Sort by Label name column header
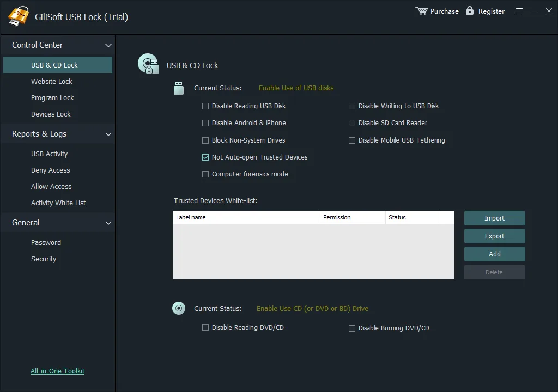The image size is (558, 392). (247, 217)
